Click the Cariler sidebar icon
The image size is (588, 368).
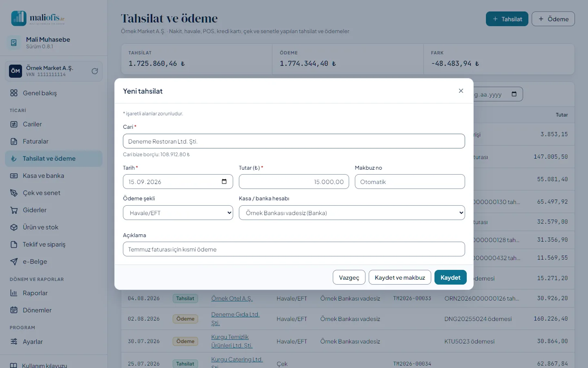click(x=14, y=124)
